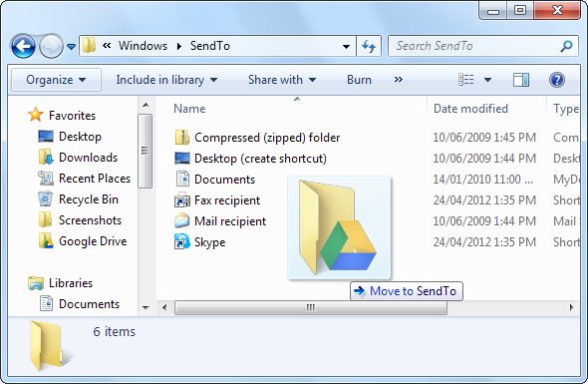588x384 pixels.
Task: Click the Mail recipient envelope icon
Action: (x=182, y=220)
